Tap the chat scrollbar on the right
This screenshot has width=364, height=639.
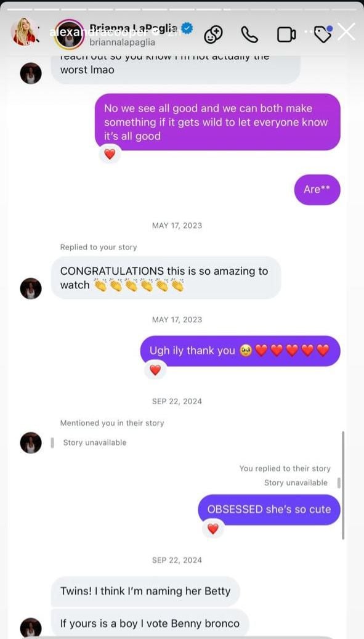pyautogui.click(x=343, y=485)
